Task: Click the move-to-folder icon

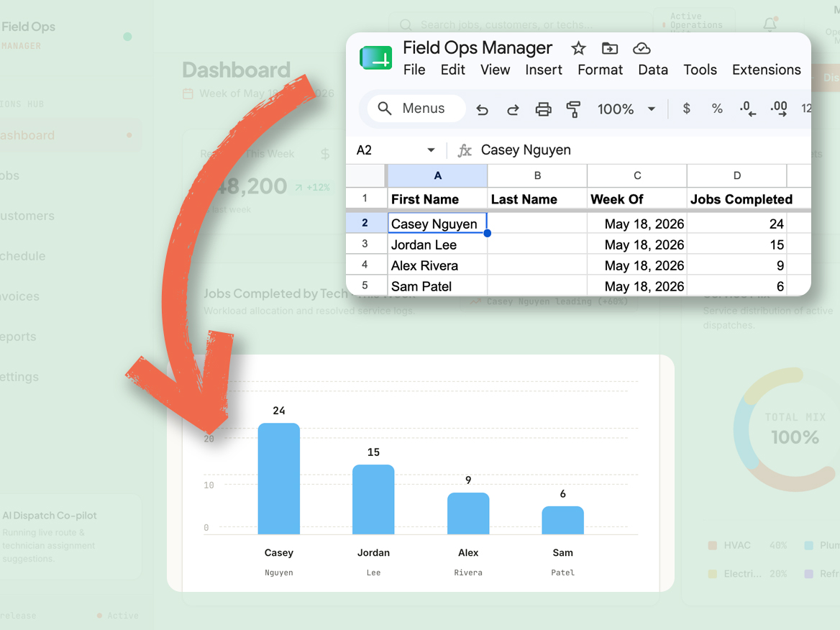Action: (610, 49)
